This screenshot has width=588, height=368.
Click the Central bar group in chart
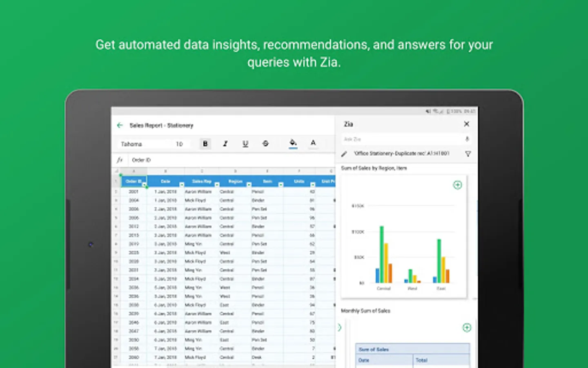point(384,255)
